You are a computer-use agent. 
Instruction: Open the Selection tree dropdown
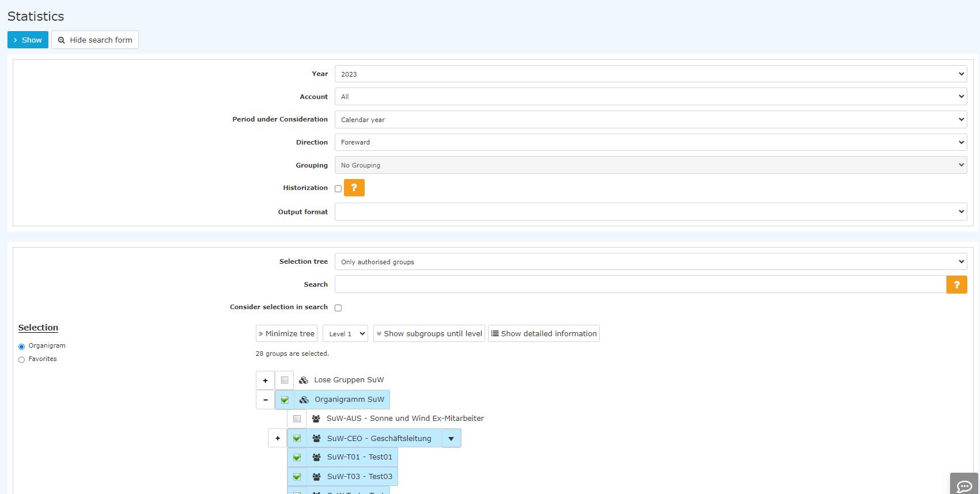tap(650, 261)
